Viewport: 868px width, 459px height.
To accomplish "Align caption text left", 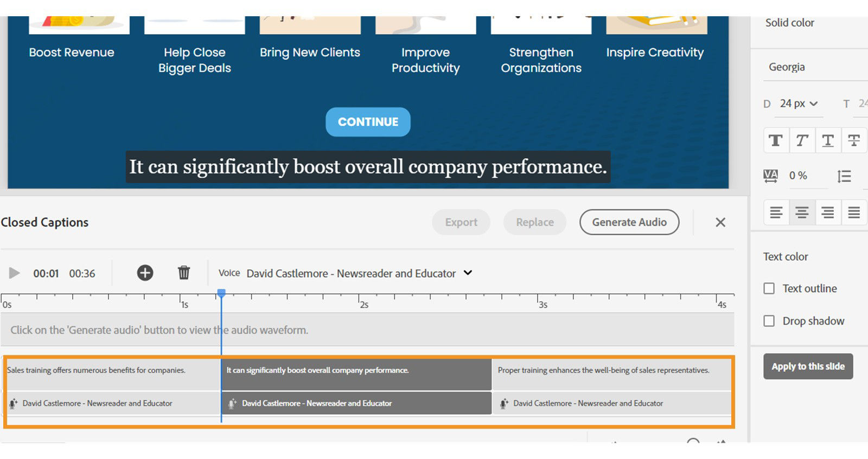I will coord(776,212).
